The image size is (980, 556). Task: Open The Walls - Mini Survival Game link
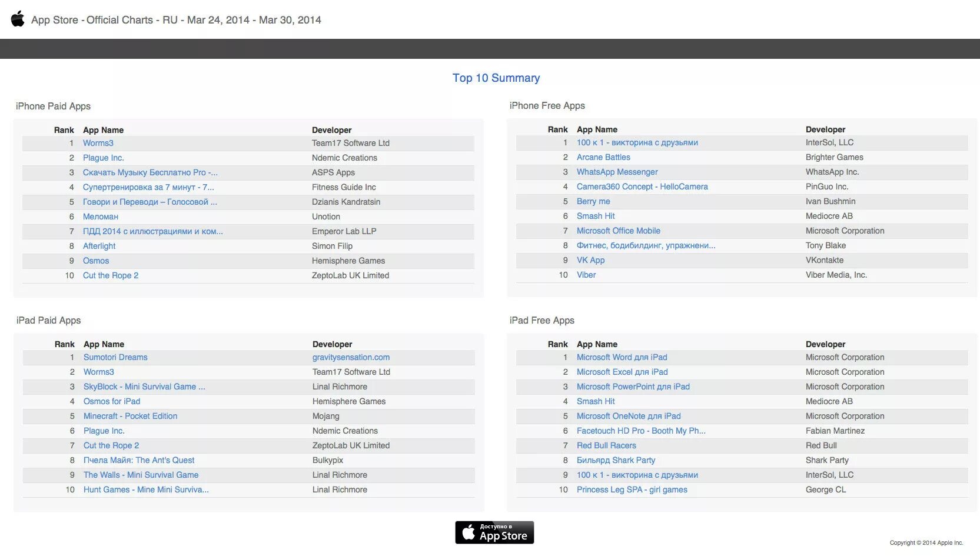coord(141,474)
